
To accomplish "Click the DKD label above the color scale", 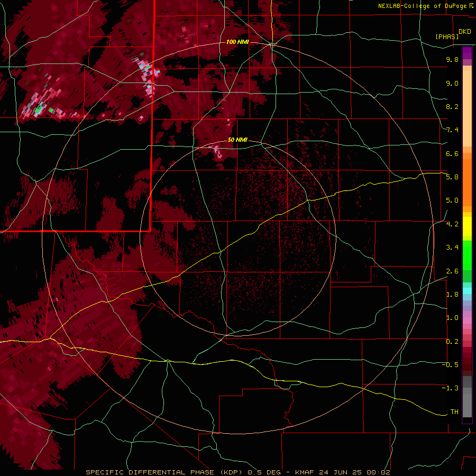I will (x=465, y=32).
